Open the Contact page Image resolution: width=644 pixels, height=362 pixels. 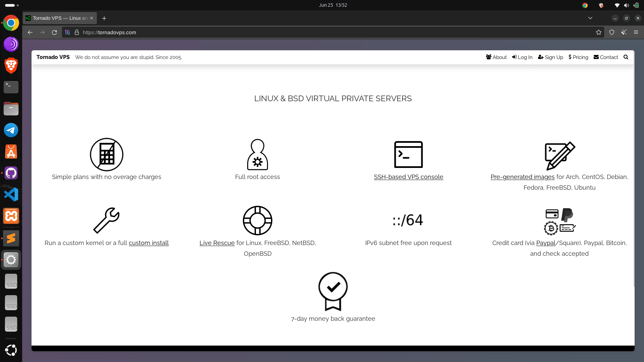(x=606, y=57)
